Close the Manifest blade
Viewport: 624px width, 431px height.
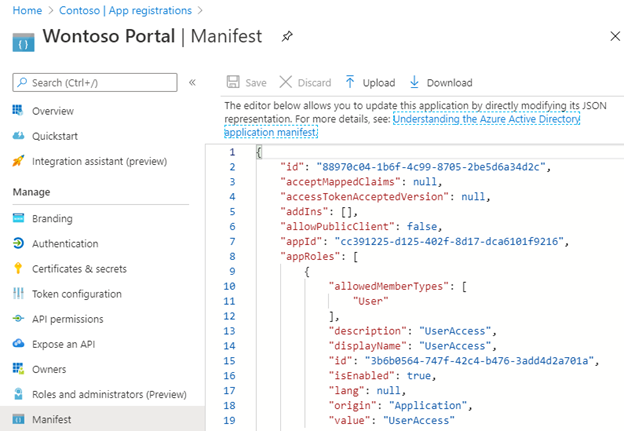point(615,36)
